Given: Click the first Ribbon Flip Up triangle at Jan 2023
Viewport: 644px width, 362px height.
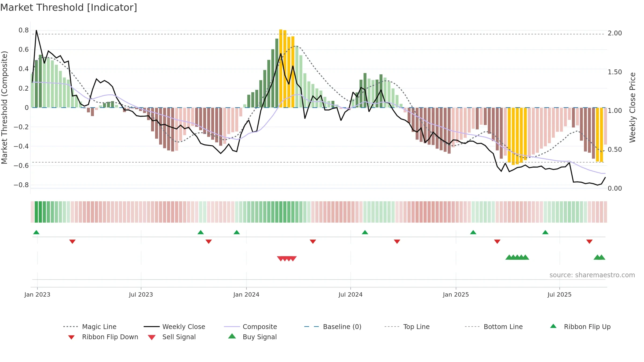Looking at the screenshot, I should click(x=36, y=232).
